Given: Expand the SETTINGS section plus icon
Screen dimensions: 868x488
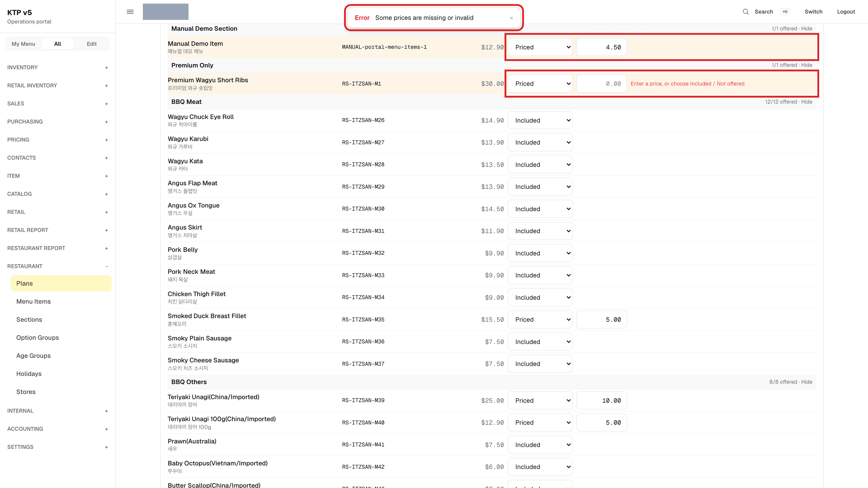Looking at the screenshot, I should (x=106, y=447).
